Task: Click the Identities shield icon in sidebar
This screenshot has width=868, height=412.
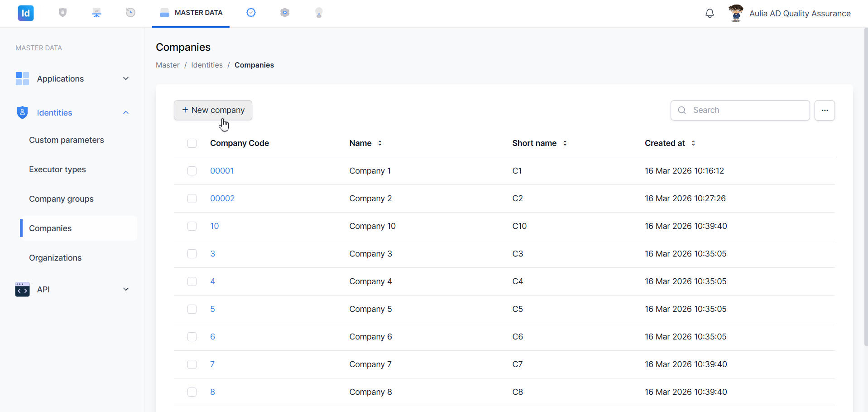Action: click(x=22, y=112)
